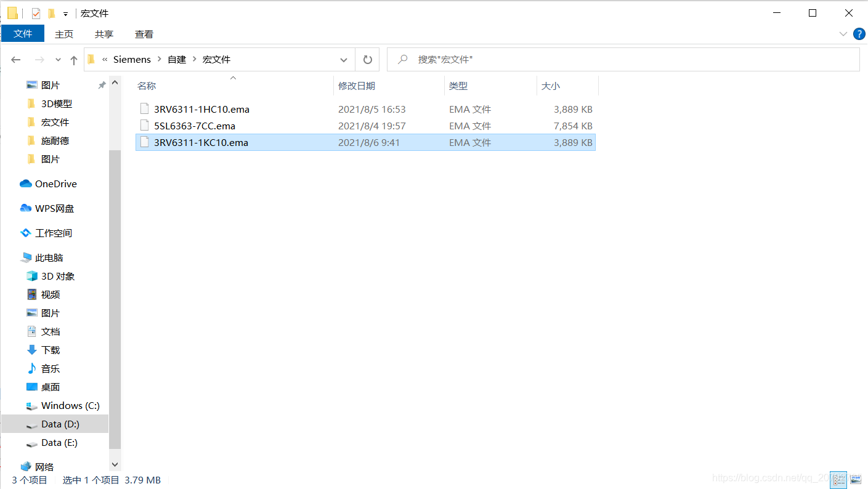Sort files by 修改日期 column

[357, 86]
